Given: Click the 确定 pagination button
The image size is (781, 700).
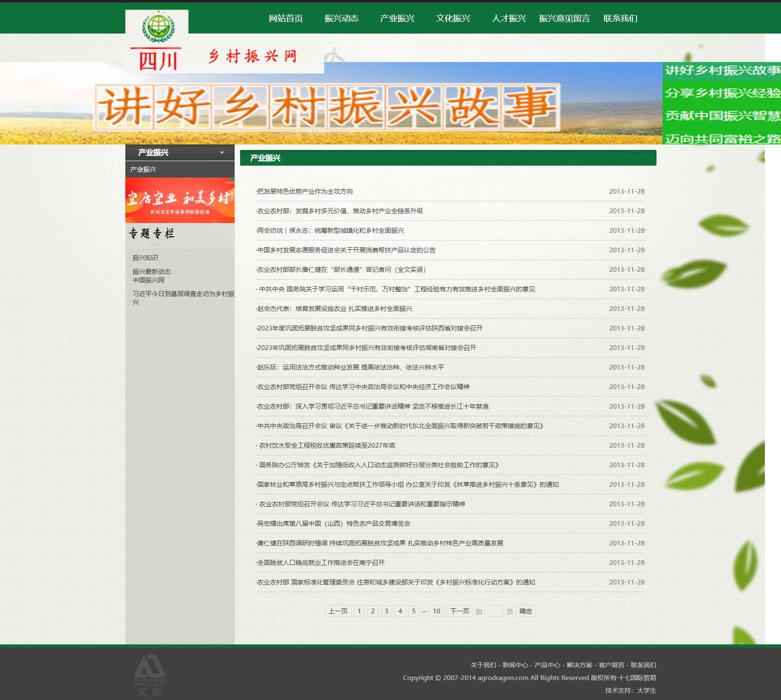Looking at the screenshot, I should pyautogui.click(x=526, y=611).
